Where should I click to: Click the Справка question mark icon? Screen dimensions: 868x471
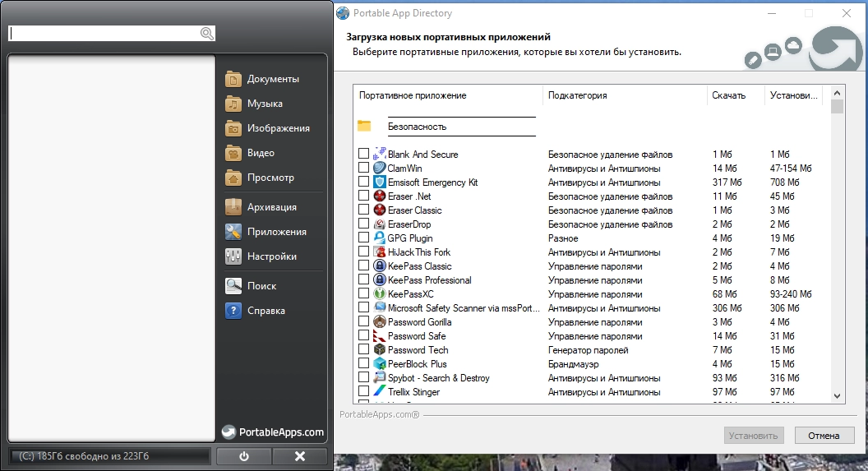[233, 311]
